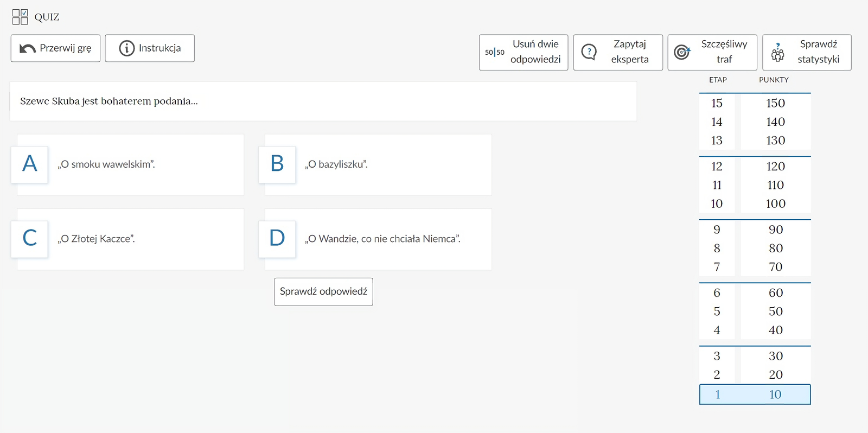Choose the „O smoku wawelskim” answer text
868x433 pixels.
[106, 164]
